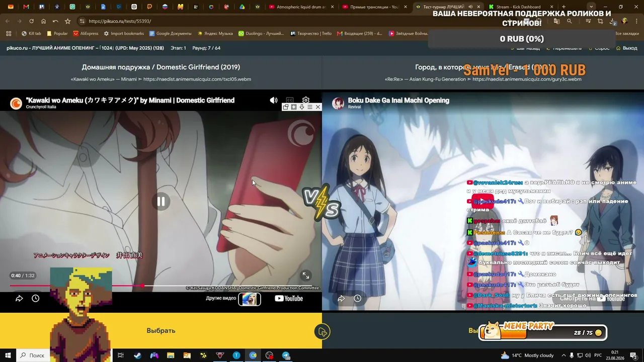Choose Domestic Girlfriend with yellow Выбрать button
This screenshot has width=644, height=362.
click(161, 331)
